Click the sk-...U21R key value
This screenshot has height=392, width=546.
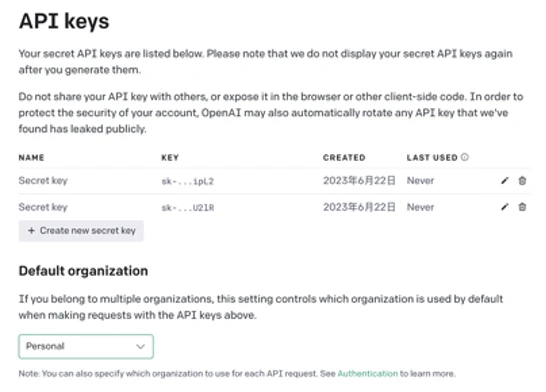[x=188, y=208]
